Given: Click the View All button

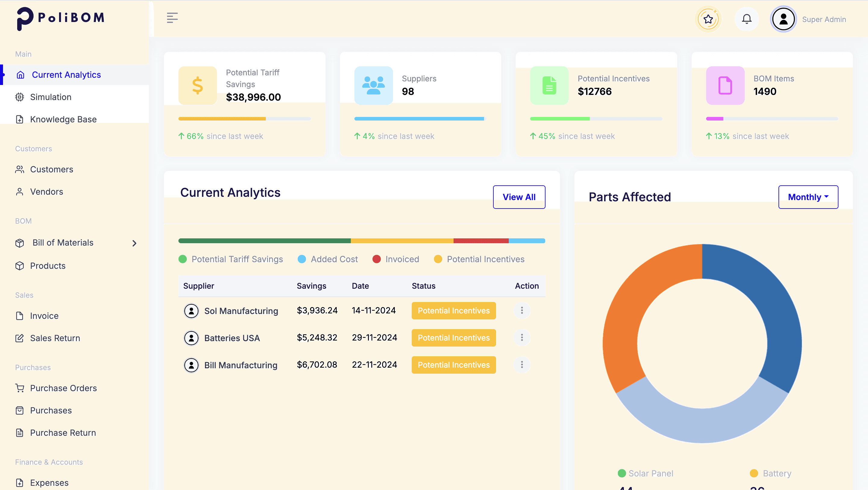Looking at the screenshot, I should pos(519,197).
